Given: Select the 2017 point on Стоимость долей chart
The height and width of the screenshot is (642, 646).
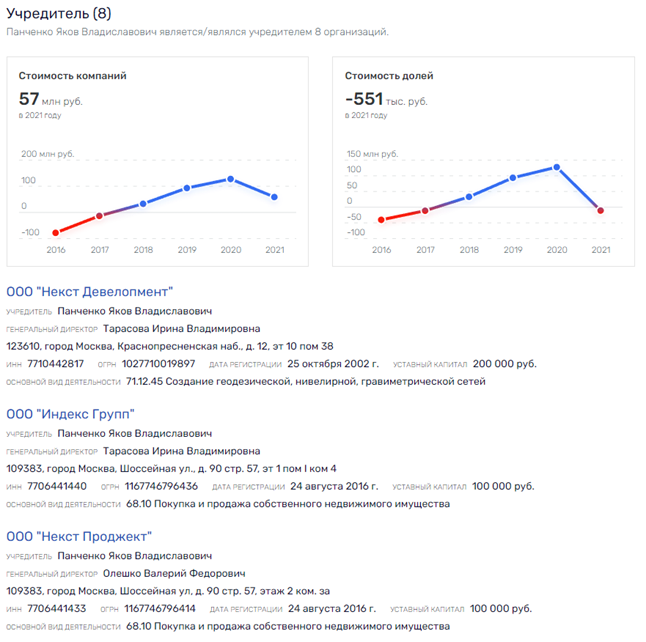Looking at the screenshot, I should pos(425,211).
